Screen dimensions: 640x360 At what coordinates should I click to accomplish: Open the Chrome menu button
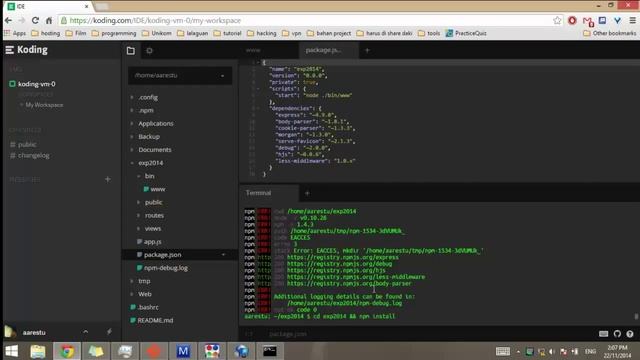pos(632,20)
